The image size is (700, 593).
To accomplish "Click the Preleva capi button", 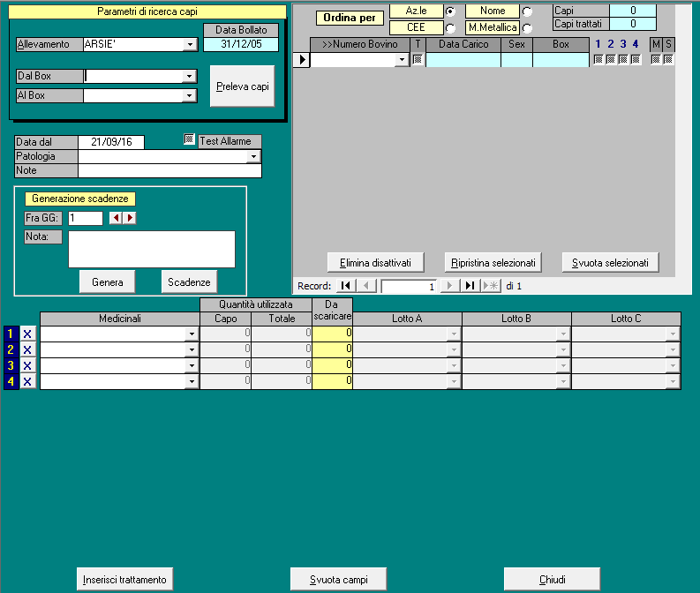I will coord(242,86).
